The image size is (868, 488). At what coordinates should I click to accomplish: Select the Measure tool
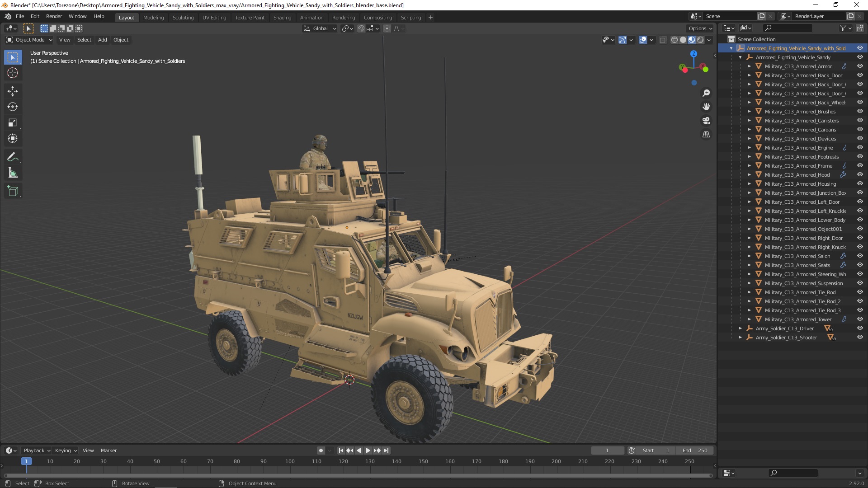(x=13, y=173)
